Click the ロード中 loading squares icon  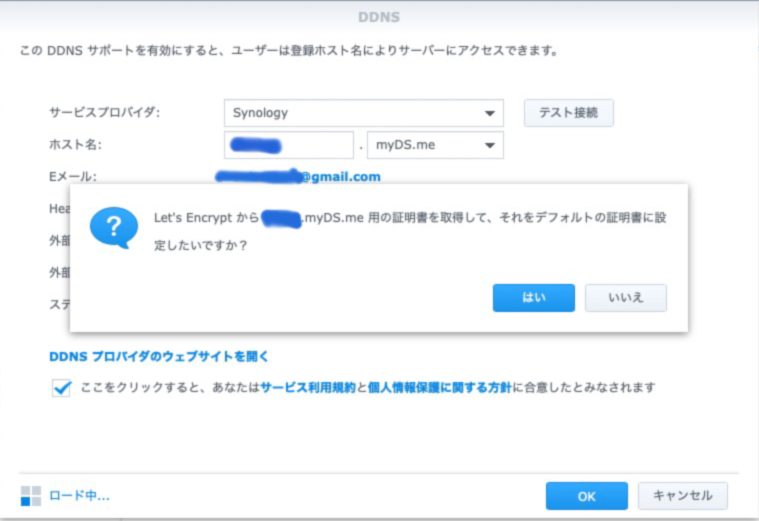point(31,496)
